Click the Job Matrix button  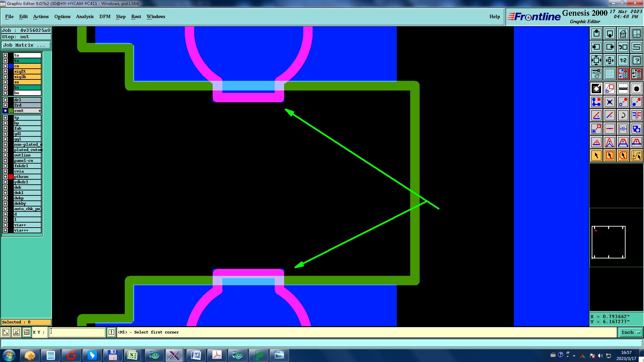click(26, 45)
